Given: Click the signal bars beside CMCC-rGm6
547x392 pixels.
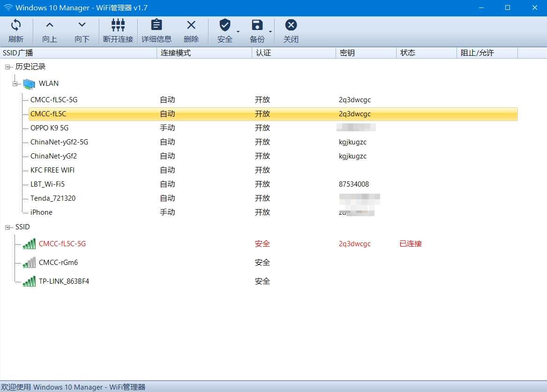Looking at the screenshot, I should pos(28,262).
